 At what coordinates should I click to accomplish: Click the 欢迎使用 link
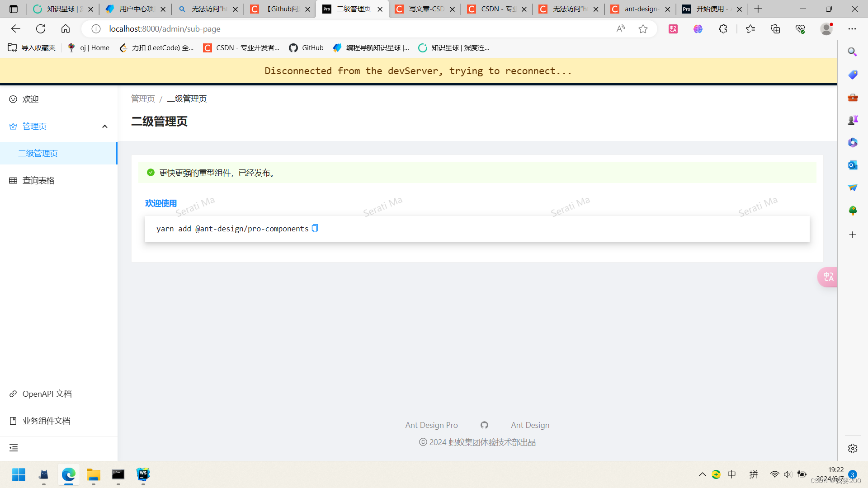pyautogui.click(x=161, y=203)
